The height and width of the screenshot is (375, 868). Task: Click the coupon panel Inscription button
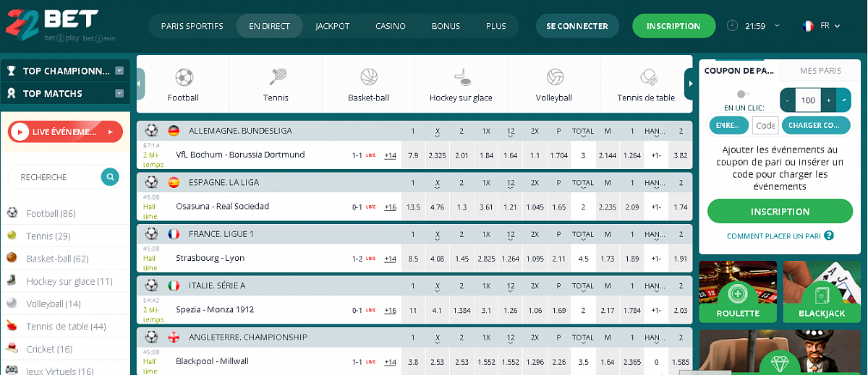[780, 211]
